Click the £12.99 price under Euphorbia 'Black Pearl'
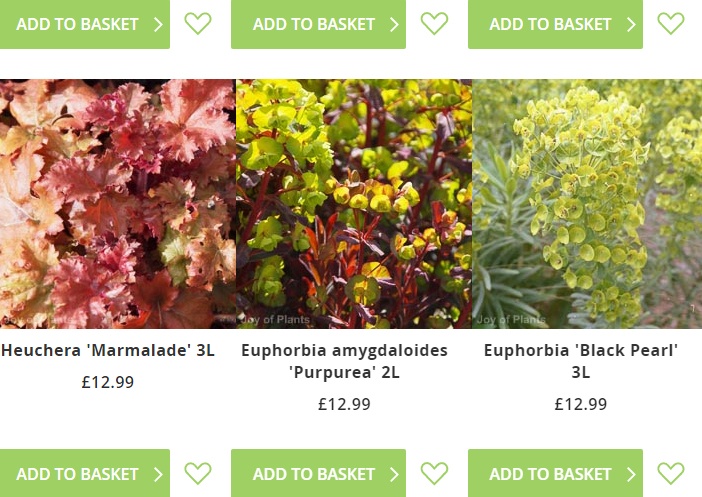This screenshot has height=497, width=702. pyautogui.click(x=581, y=404)
